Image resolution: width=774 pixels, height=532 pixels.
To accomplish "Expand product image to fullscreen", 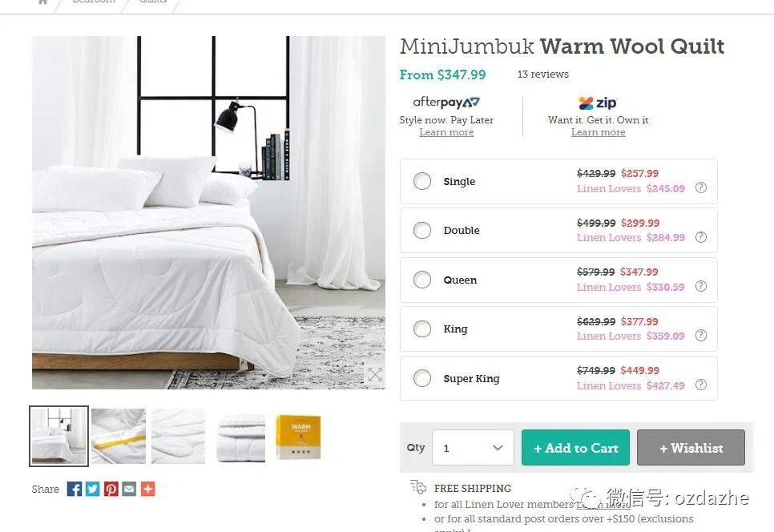I will tap(375, 375).
